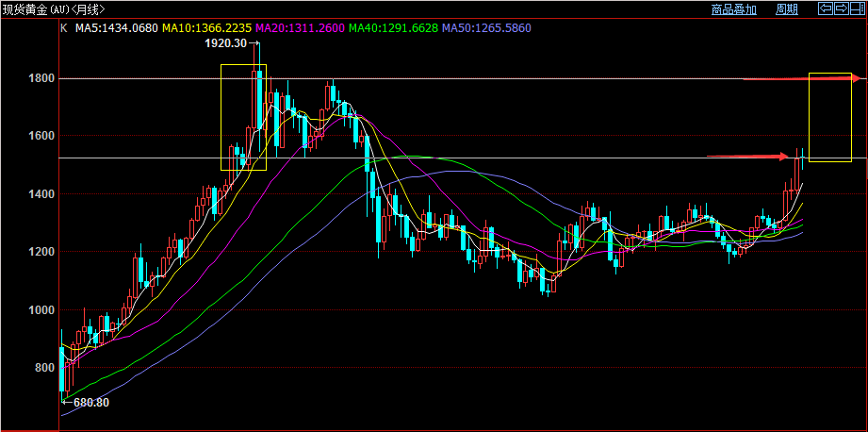This screenshot has width=868, height=432.
Task: Click the left arrow navigation icon
Action: (826, 8)
